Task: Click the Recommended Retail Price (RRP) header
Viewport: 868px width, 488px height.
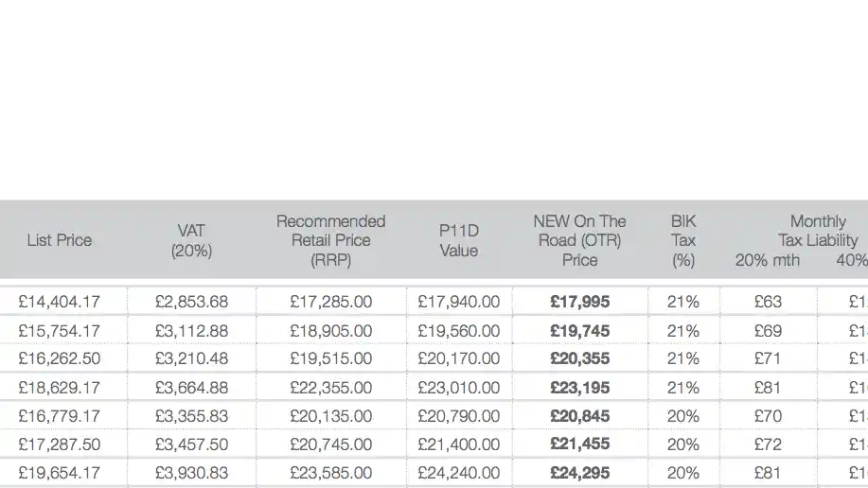Action: click(330, 240)
